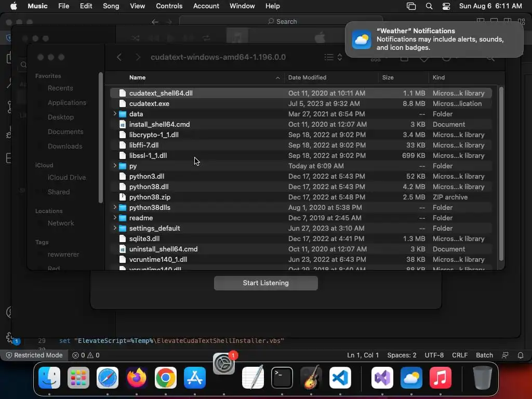Expand the settings_default folder
Viewport: 532px width, 399px height.
115,228
